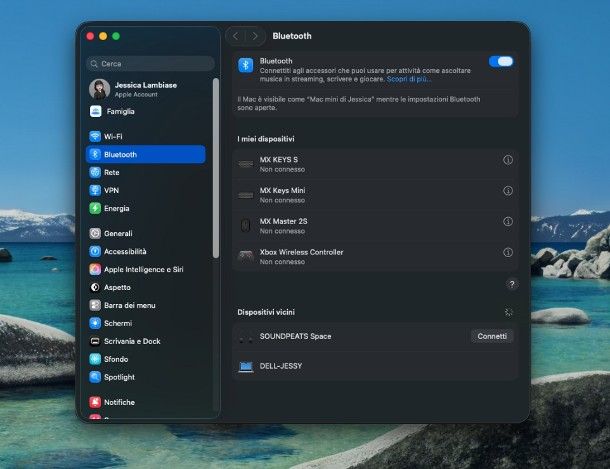
Task: Connect to SOUNDPEATS Space
Action: point(492,336)
